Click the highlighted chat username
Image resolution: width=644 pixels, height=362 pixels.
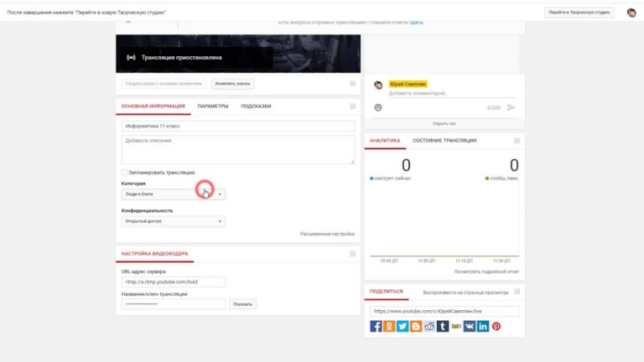(408, 84)
